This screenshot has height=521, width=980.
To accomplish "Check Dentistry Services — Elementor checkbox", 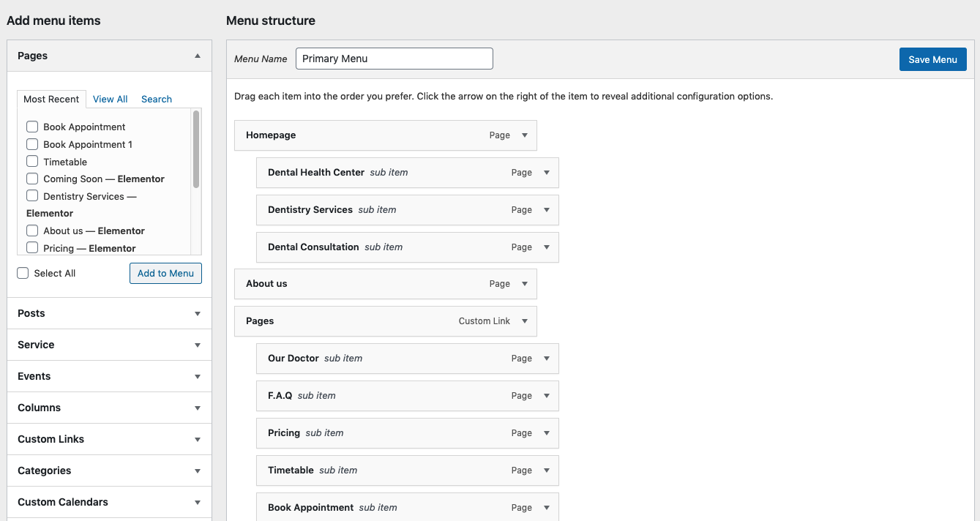I will click(x=32, y=195).
